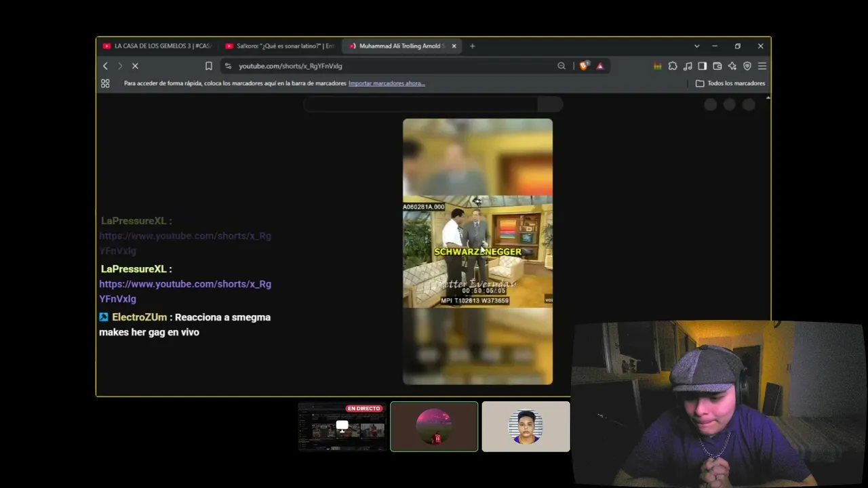Viewport: 868px width, 488px height.
Task: Select the participant thumbnail with portrait avatar
Action: coord(526,426)
